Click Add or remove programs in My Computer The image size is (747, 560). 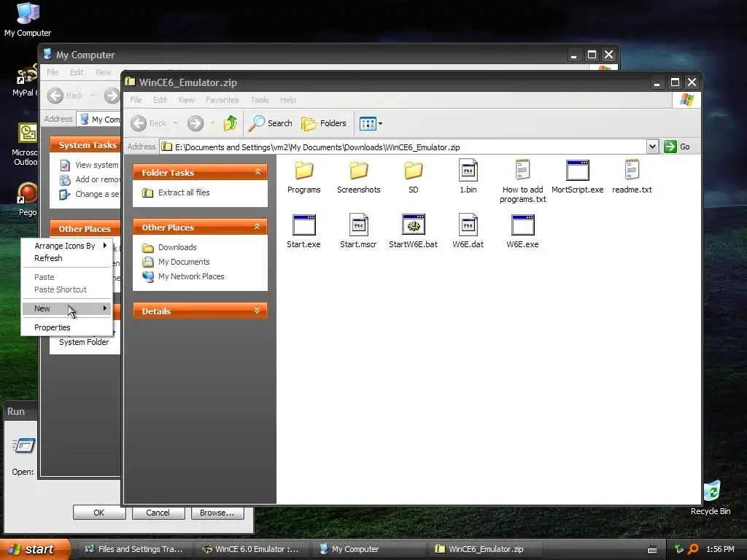[x=98, y=179]
